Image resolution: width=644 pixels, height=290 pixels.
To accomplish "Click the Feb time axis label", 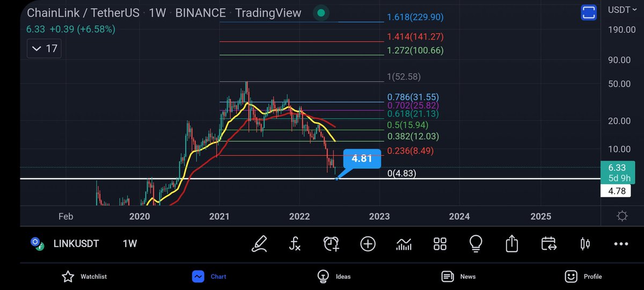I will point(65,216).
